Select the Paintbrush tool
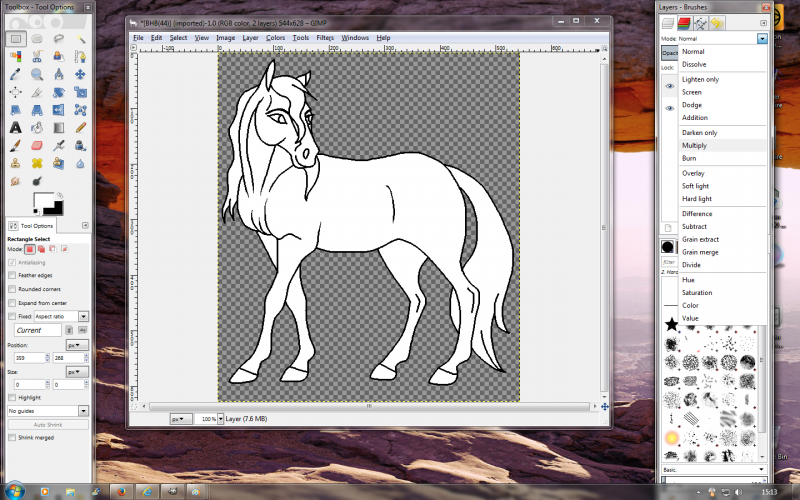The width and height of the screenshot is (800, 500). click(16, 146)
